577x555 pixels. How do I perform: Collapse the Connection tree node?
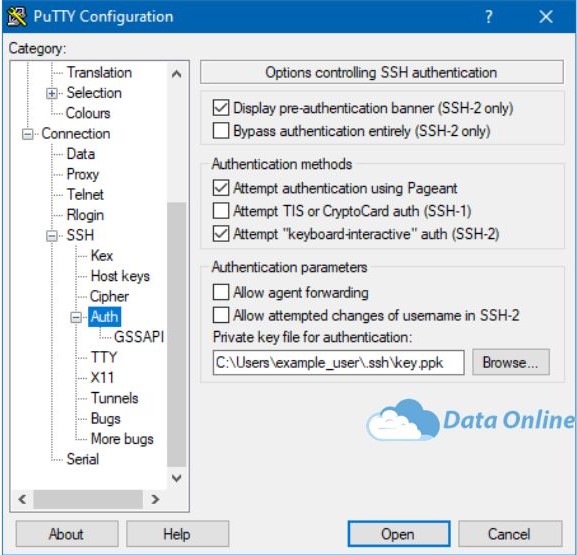(27, 134)
